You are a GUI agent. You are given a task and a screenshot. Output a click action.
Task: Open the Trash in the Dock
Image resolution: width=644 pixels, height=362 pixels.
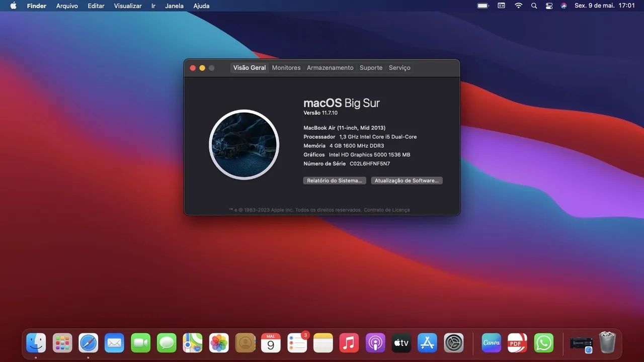click(x=607, y=343)
